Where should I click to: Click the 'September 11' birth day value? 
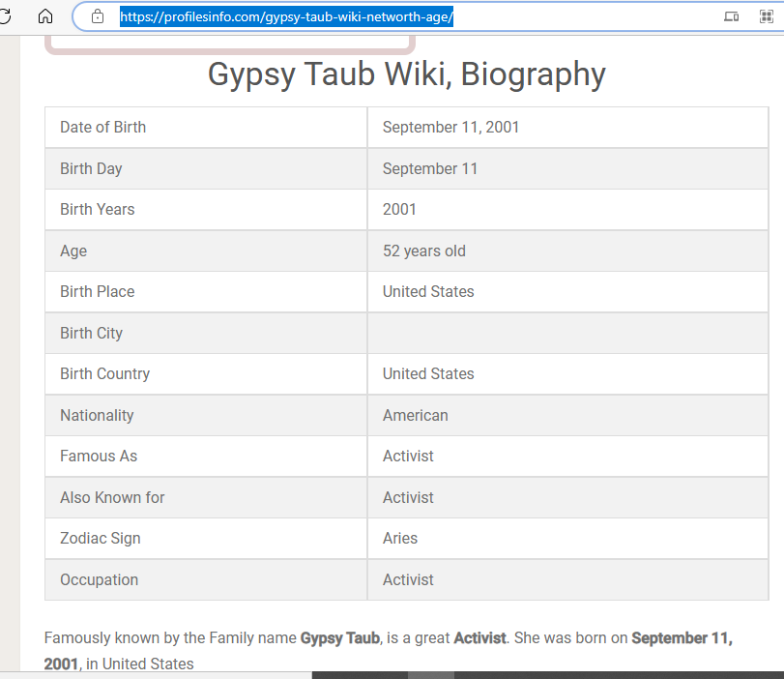pyautogui.click(x=430, y=168)
